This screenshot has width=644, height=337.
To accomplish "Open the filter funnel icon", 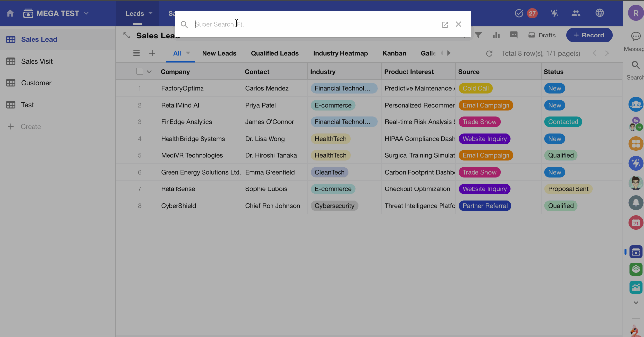I will (x=478, y=35).
